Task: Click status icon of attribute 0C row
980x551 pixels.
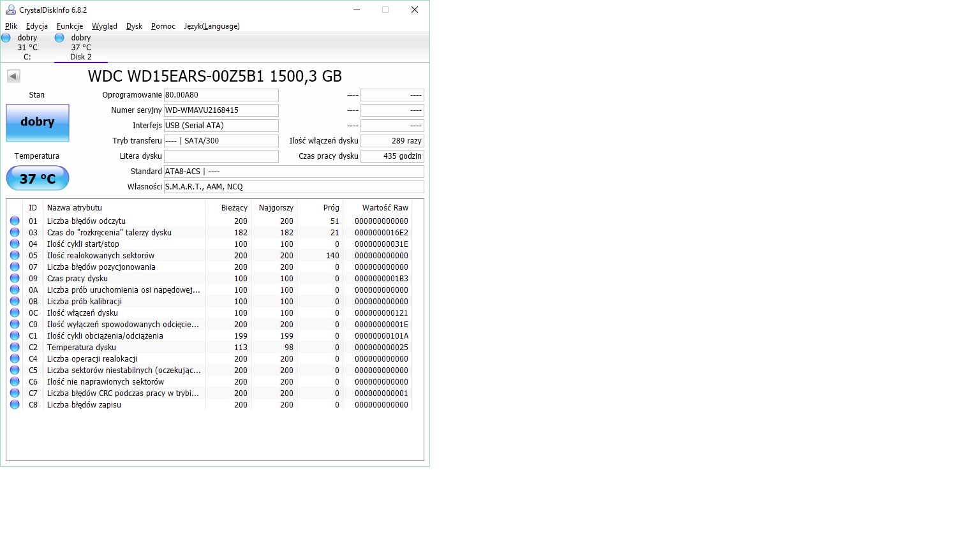Action: pyautogui.click(x=15, y=312)
